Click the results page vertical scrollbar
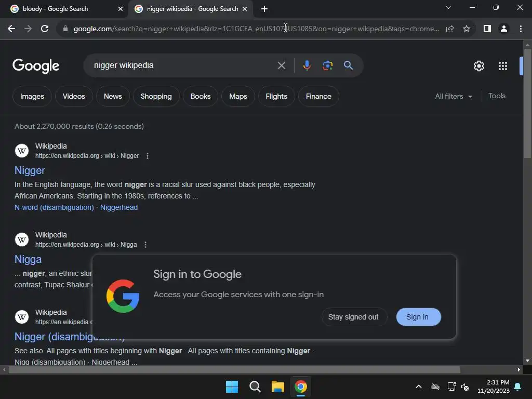This screenshot has height=399, width=532. pyautogui.click(x=527, y=103)
